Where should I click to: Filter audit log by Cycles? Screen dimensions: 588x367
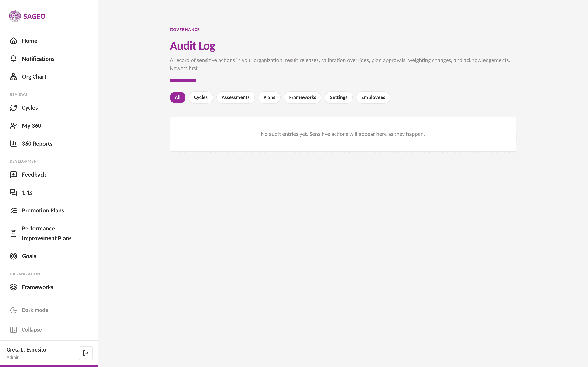point(201,98)
